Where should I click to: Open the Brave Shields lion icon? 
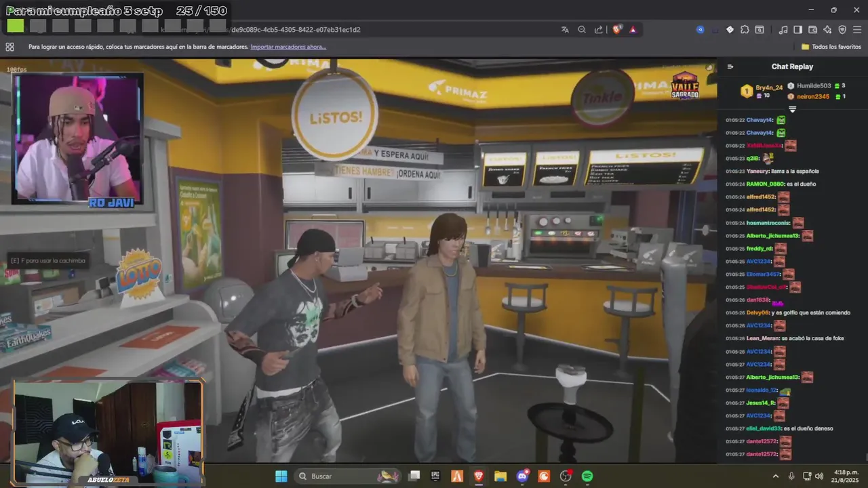[617, 30]
